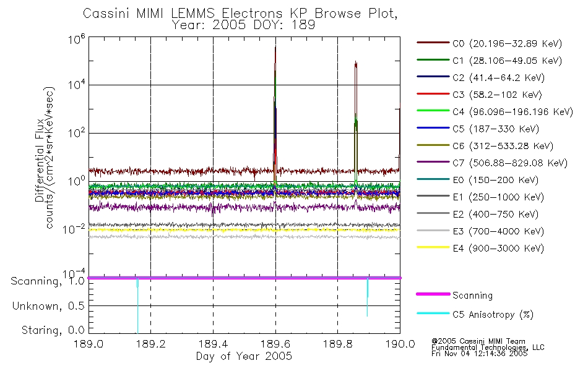The width and height of the screenshot is (588, 371).
Task: Click the 189.8 x-axis tick label
Action: [x=337, y=344]
